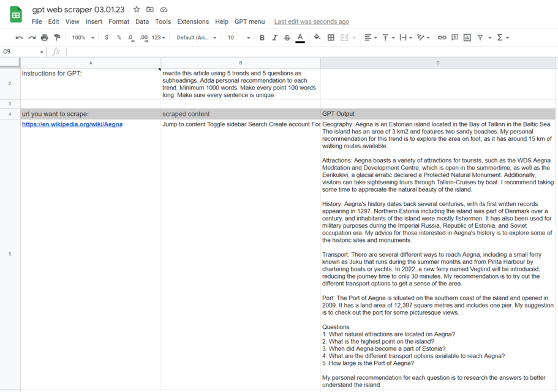
Task: Click the Print icon
Action: 45,37
